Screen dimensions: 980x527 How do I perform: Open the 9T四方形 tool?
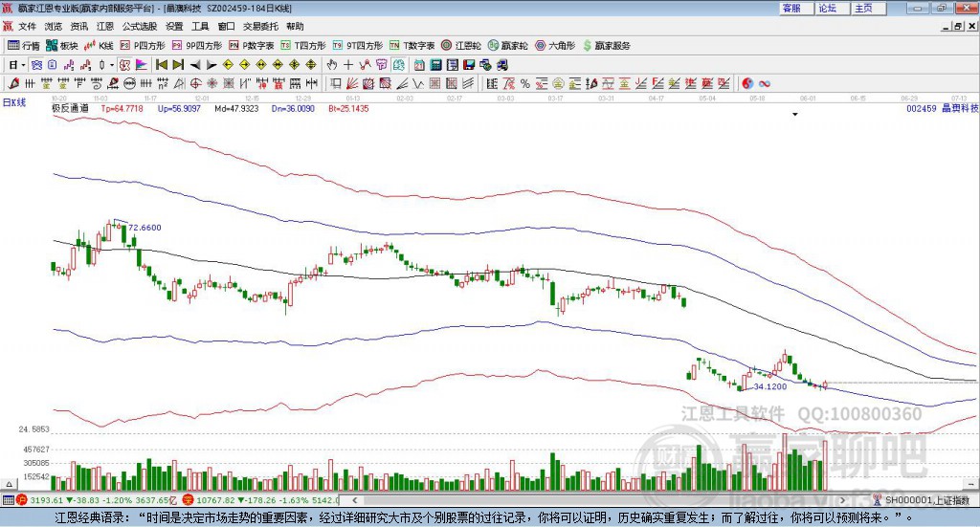tap(358, 46)
